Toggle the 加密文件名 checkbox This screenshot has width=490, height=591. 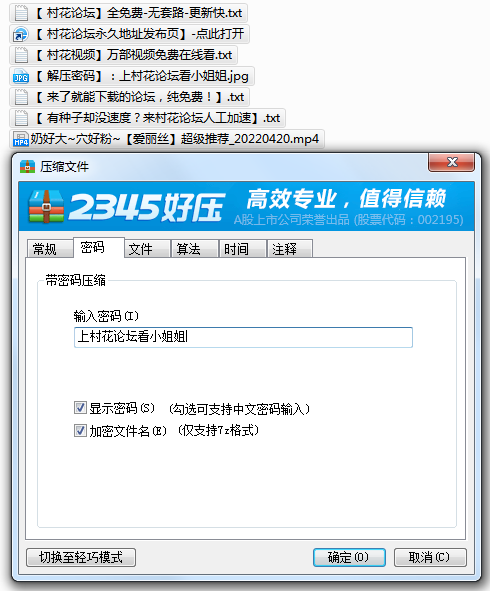click(x=80, y=430)
